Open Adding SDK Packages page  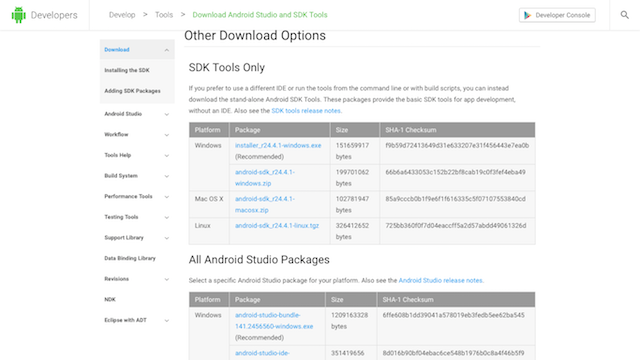(x=132, y=91)
